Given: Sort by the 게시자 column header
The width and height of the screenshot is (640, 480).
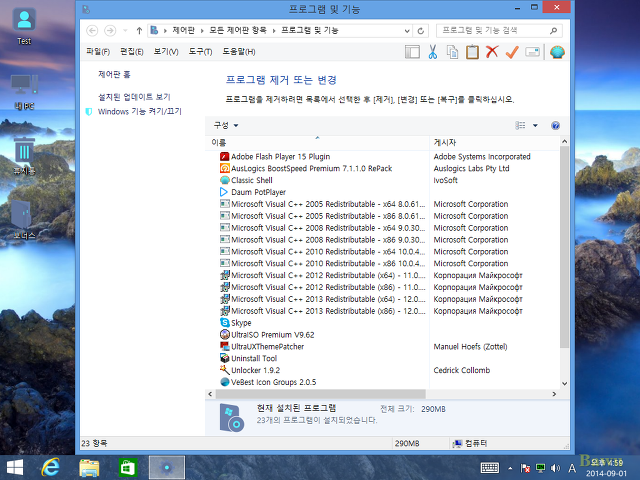Looking at the screenshot, I should click(494, 142).
